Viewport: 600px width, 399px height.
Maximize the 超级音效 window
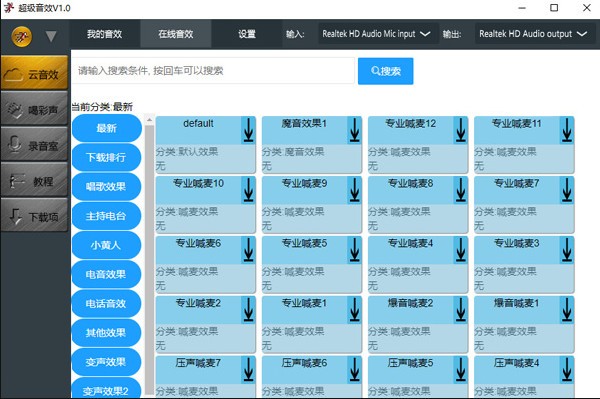tap(554, 8)
